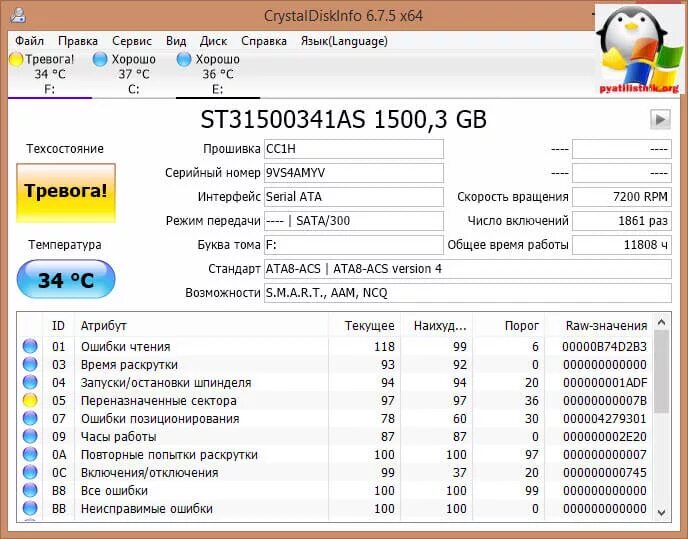Click the serial number field 9VS4AMYV
This screenshot has height=539, width=688.
(x=354, y=173)
